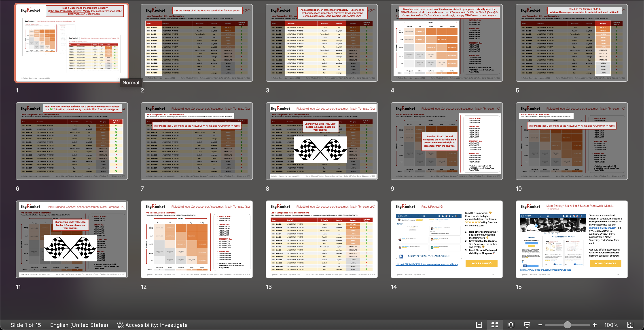Open Reading View from the status bar
The width and height of the screenshot is (644, 330).
[x=511, y=325]
